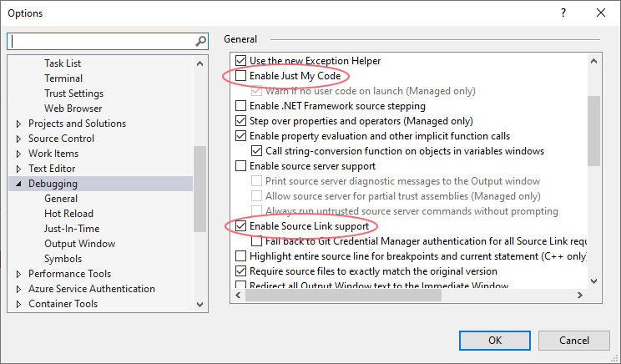This screenshot has height=364, width=621.
Task: Check Enable .NET Framework source stepping
Action: click(241, 106)
